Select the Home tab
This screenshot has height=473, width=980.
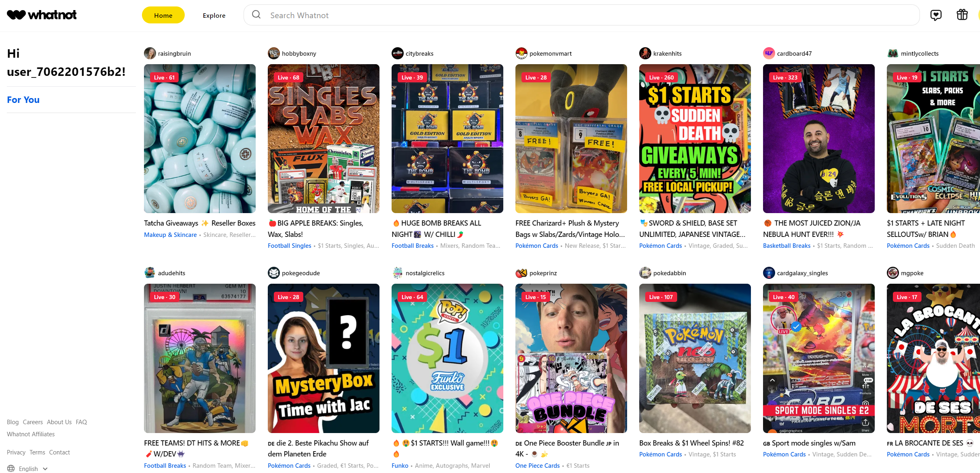click(163, 15)
